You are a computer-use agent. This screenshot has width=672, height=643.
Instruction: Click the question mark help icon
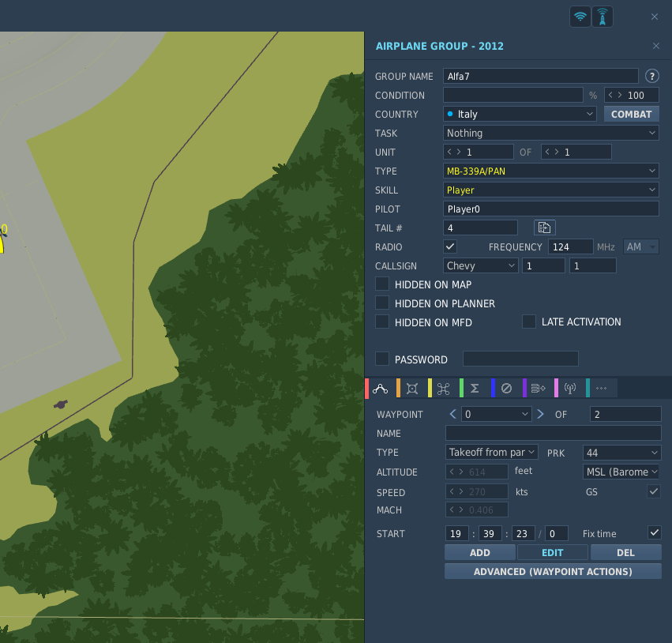click(x=651, y=77)
